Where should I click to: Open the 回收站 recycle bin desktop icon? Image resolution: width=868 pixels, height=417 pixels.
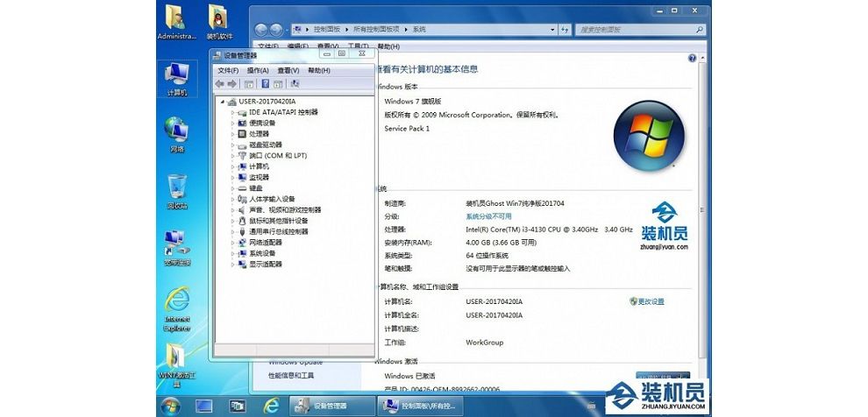coord(176,191)
